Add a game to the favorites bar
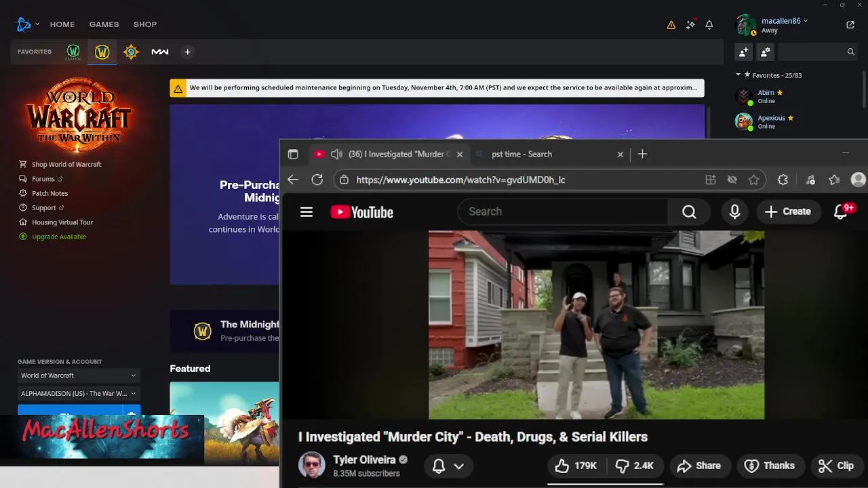Screen dimensions: 868x488 (188, 52)
